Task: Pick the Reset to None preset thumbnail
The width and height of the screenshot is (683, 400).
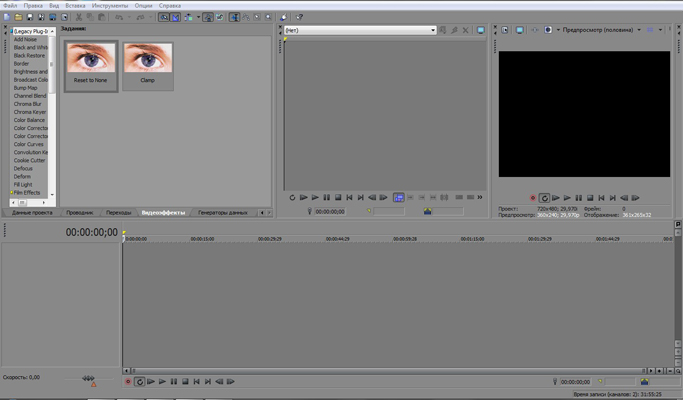Action: click(91, 66)
